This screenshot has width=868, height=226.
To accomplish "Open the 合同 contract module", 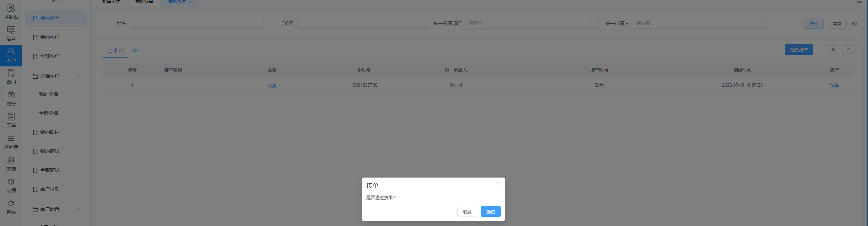I will click(11, 77).
